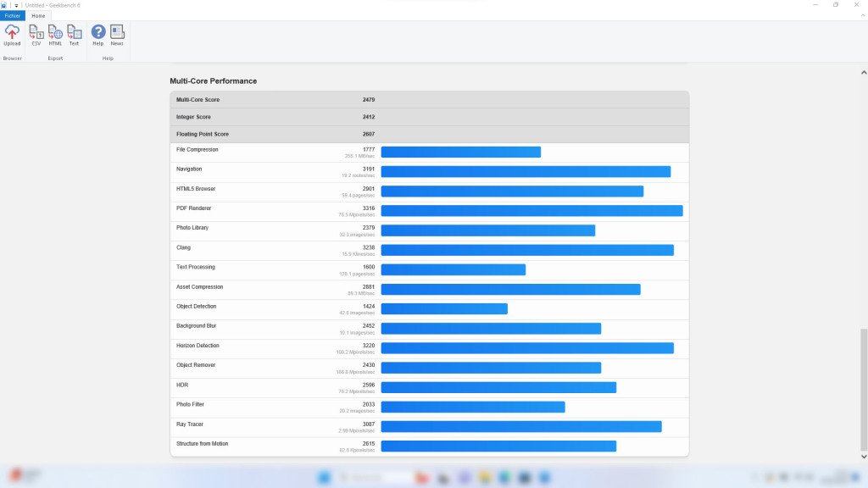868x488 pixels.
Task: Click the Navigation score 3191
Action: click(369, 169)
